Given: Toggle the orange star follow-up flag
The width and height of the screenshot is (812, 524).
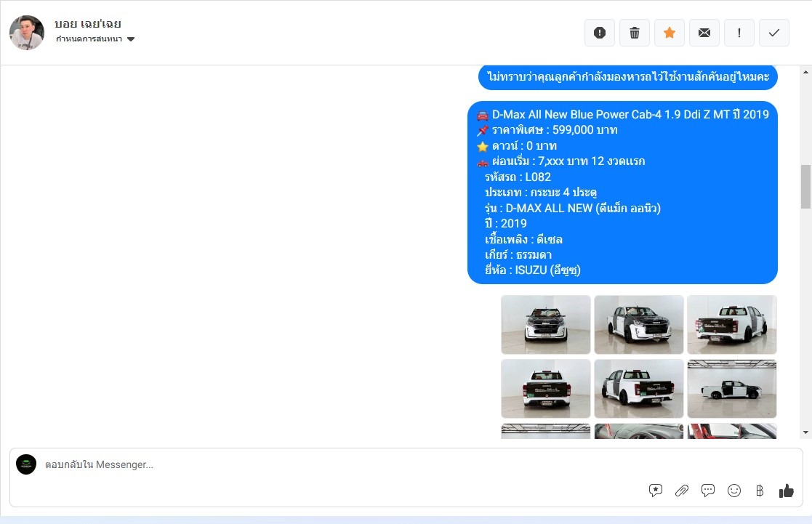Looking at the screenshot, I should (670, 33).
